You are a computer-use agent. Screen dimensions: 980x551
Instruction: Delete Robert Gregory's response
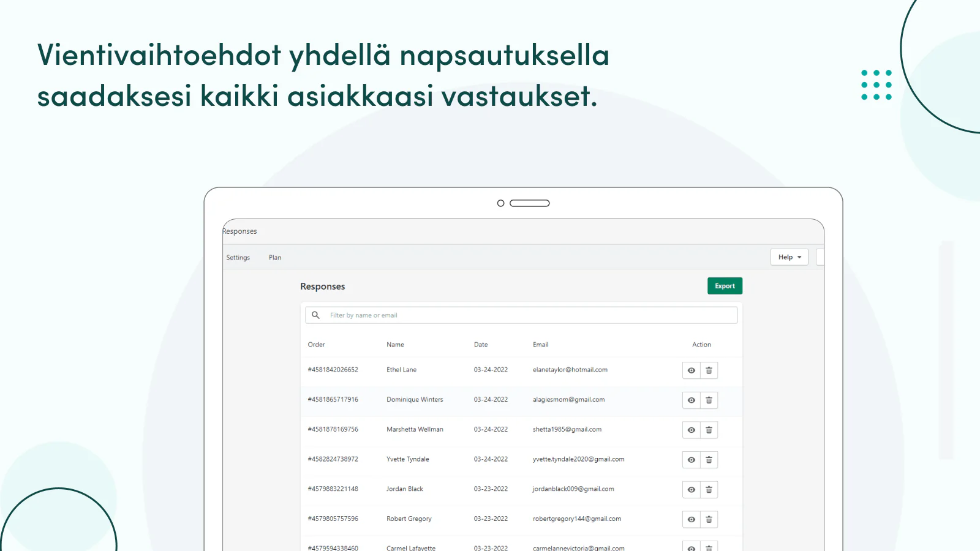pyautogui.click(x=709, y=520)
